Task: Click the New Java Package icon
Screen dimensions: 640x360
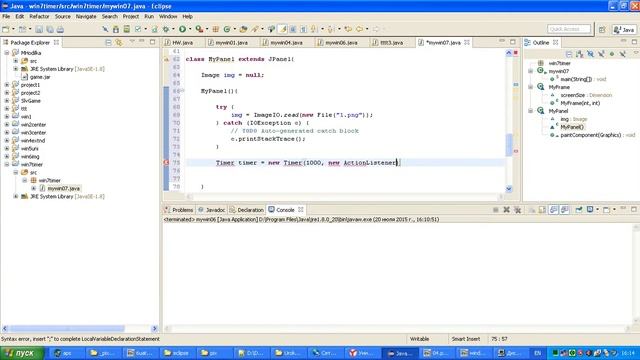Action: tap(216, 29)
